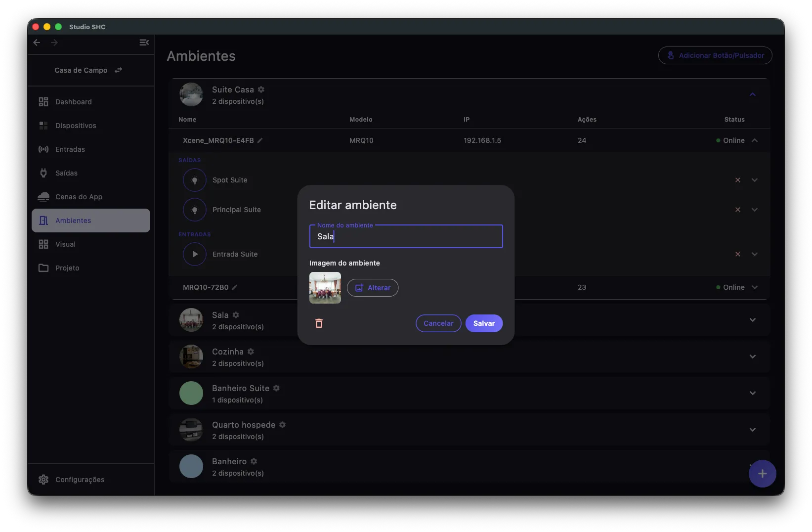This screenshot has width=812, height=532.
Task: Open Dashboard in the sidebar
Action: pyautogui.click(x=91, y=102)
